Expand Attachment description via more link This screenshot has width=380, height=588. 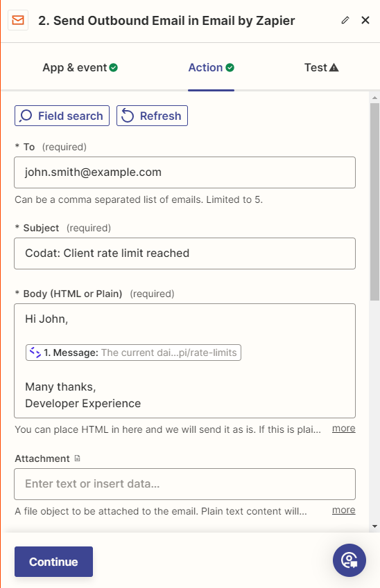coord(343,510)
